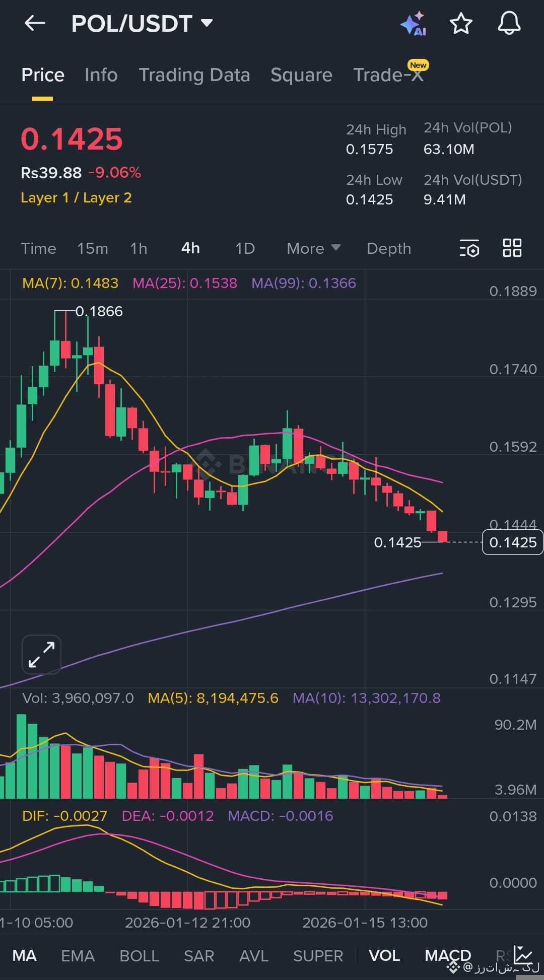Click the boxed 0.1425 price-axis tag
The height and width of the screenshot is (980, 544).
pyautogui.click(x=513, y=542)
